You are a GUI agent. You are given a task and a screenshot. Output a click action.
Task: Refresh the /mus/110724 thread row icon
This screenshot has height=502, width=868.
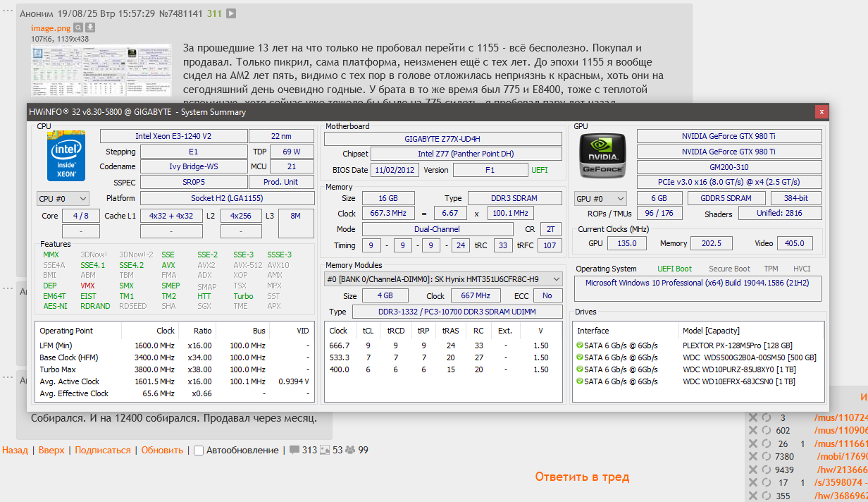click(x=767, y=417)
